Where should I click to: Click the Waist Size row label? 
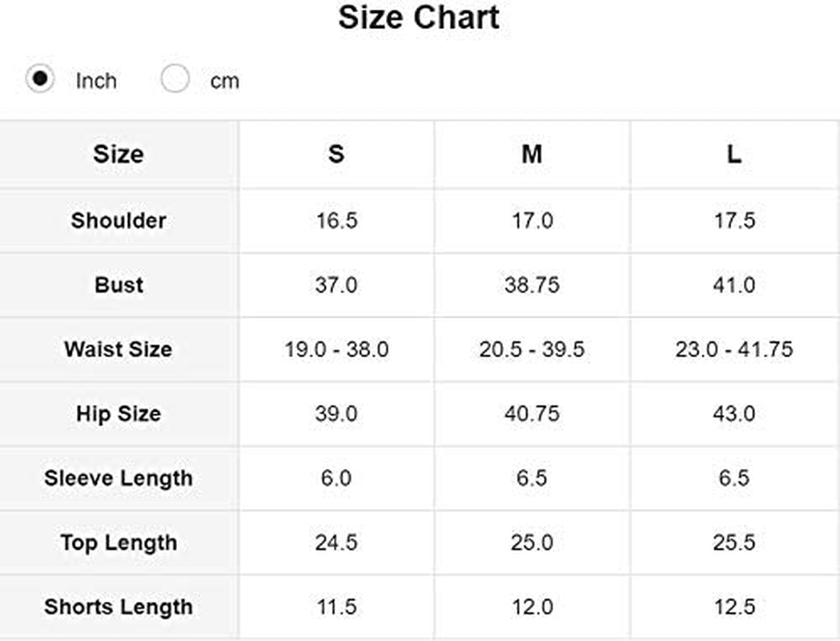(x=119, y=349)
